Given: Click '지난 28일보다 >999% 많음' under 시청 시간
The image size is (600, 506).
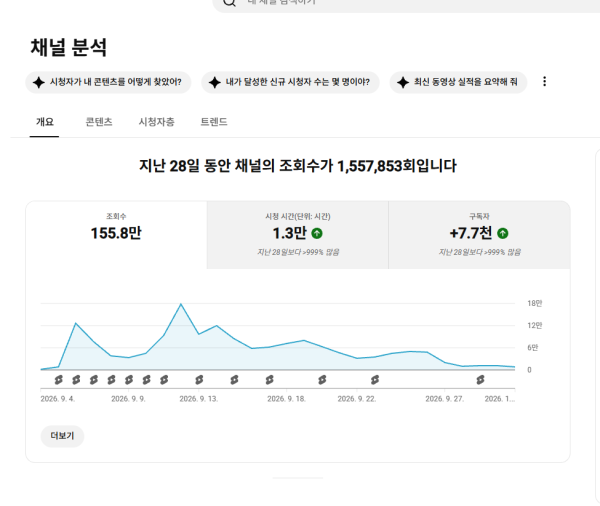Looking at the screenshot, I should click(x=298, y=252).
